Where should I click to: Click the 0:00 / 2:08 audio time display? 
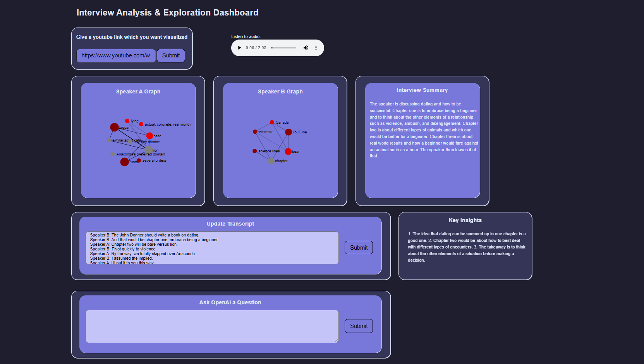pos(256,48)
